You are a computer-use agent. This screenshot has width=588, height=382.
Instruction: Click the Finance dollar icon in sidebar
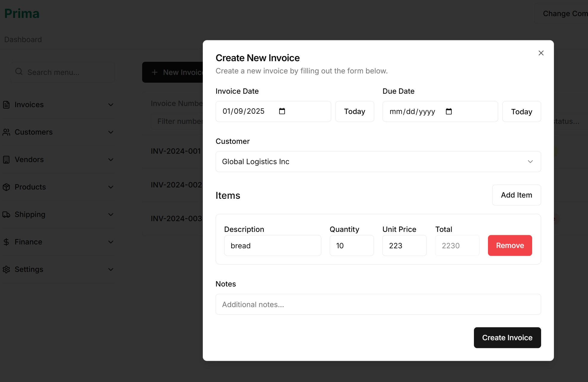pos(6,242)
